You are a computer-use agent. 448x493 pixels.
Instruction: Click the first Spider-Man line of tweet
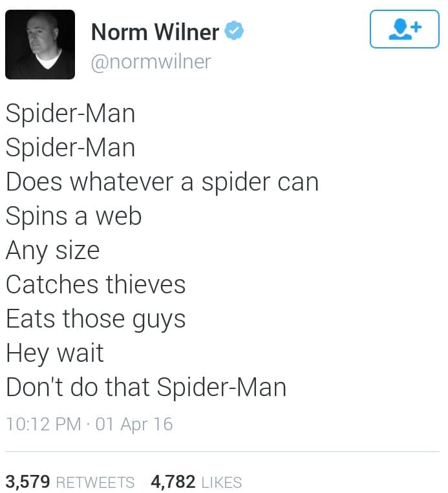pyautogui.click(x=70, y=114)
